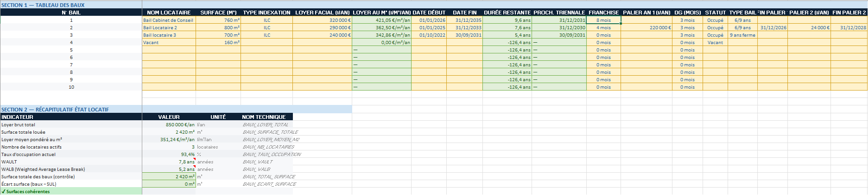Viewport: 868px width, 195px height.
Task: Click the 'DG (MOIS)' header cell
Action: [x=687, y=13]
